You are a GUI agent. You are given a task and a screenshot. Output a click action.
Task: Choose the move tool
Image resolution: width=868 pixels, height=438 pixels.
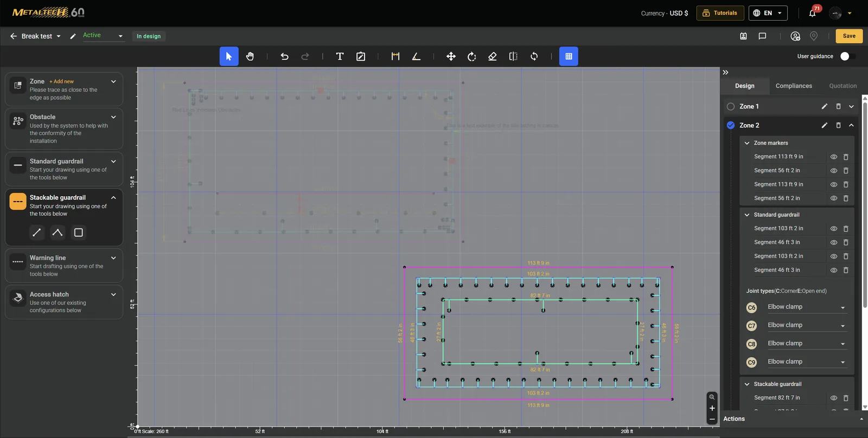[451, 56]
